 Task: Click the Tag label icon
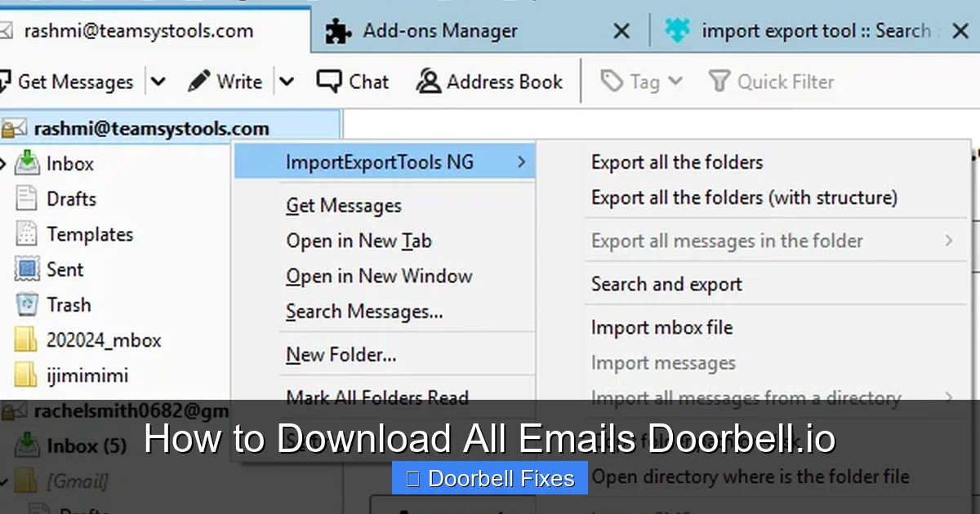(612, 82)
